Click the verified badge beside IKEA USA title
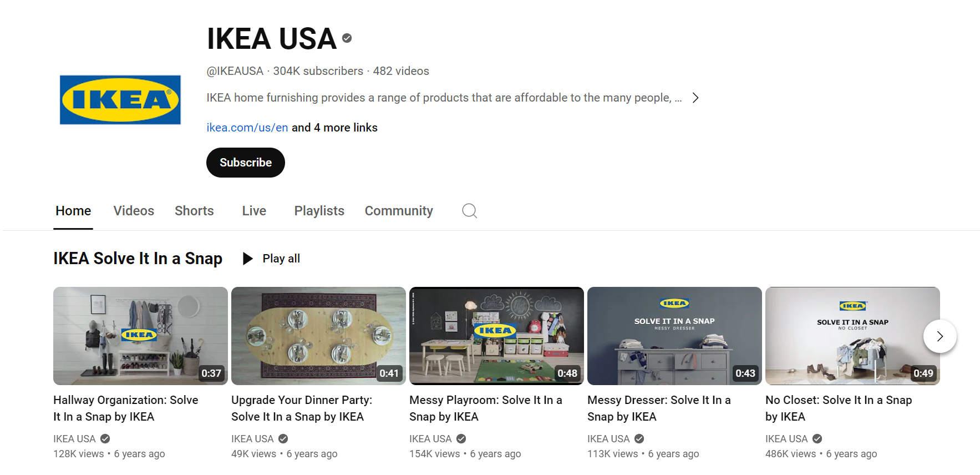This screenshot has height=475, width=980. [347, 38]
